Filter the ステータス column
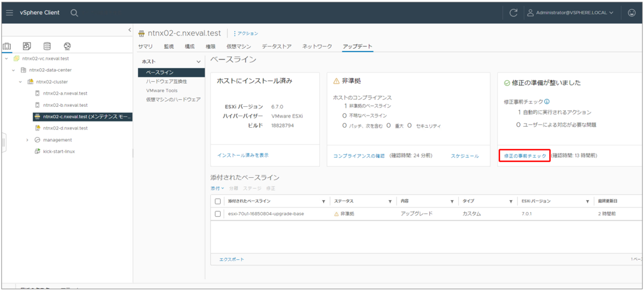Viewport: 644px width, 291px height. point(390,201)
